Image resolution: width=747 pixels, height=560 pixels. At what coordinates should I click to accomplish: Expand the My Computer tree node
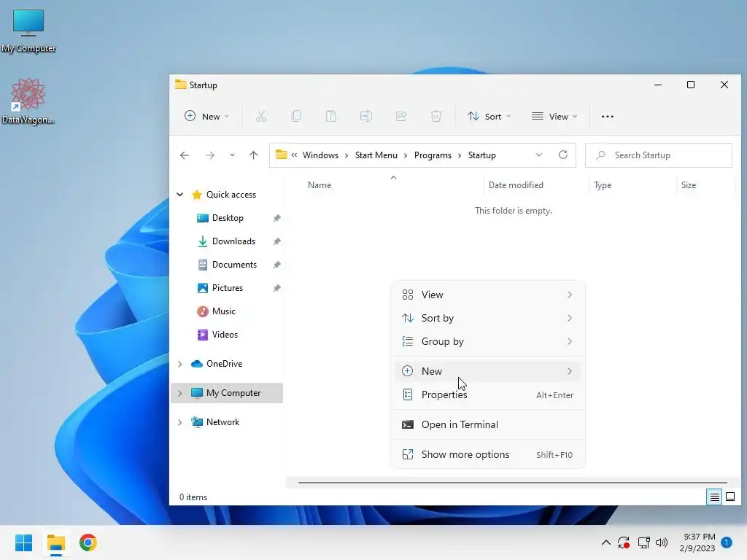point(179,393)
